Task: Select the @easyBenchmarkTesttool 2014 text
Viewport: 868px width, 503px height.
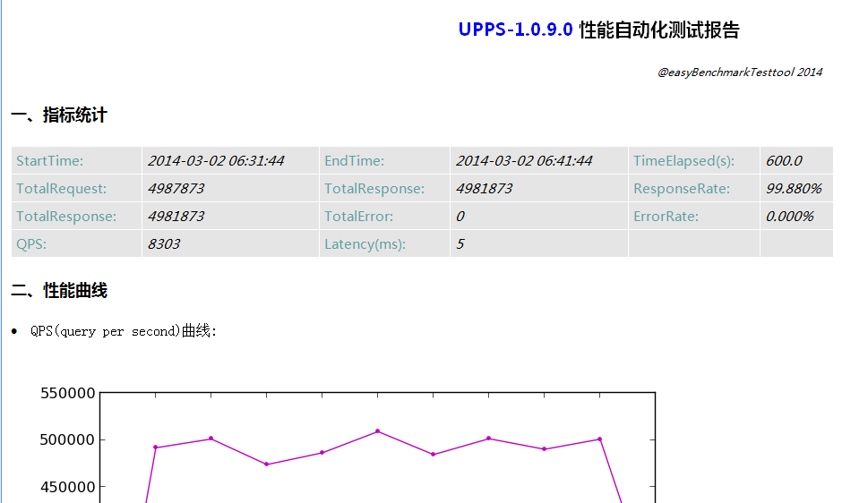Action: coord(740,72)
